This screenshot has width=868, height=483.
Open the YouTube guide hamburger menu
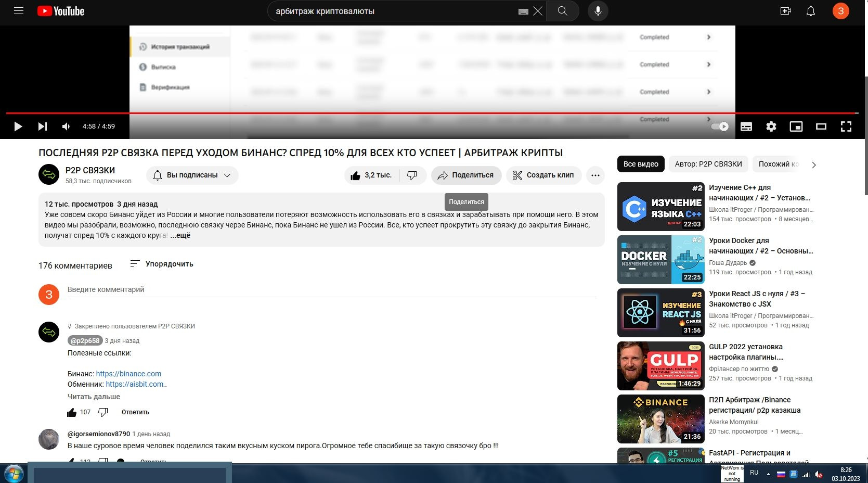(19, 11)
